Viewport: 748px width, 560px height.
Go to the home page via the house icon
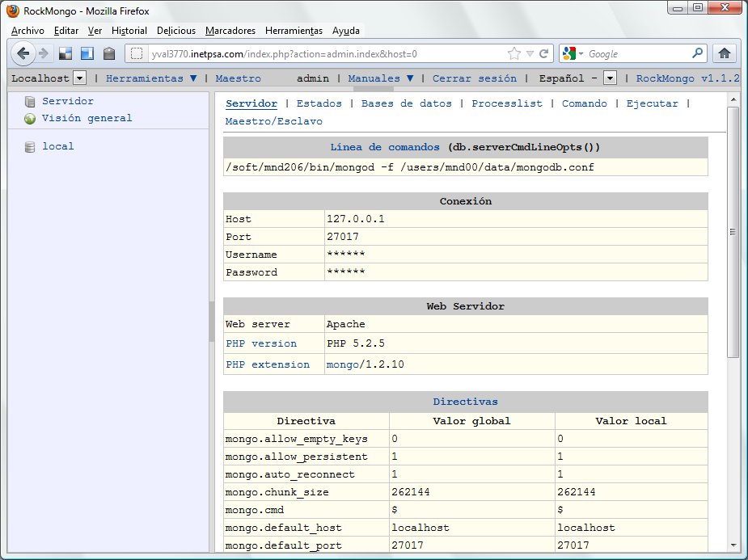pyautogui.click(x=725, y=53)
